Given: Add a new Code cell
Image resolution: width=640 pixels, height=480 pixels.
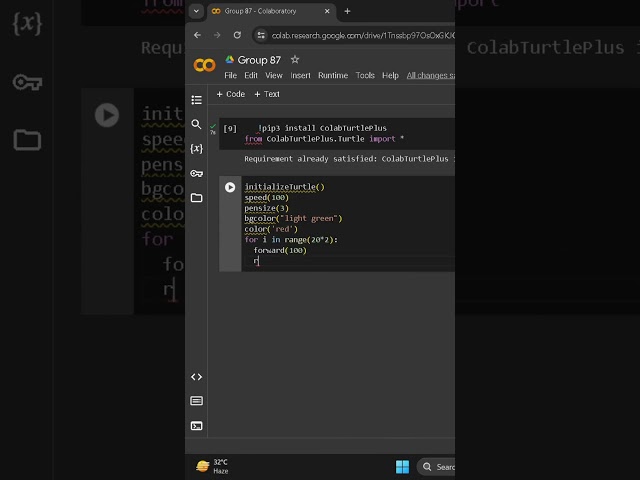Looking at the screenshot, I should [231, 94].
